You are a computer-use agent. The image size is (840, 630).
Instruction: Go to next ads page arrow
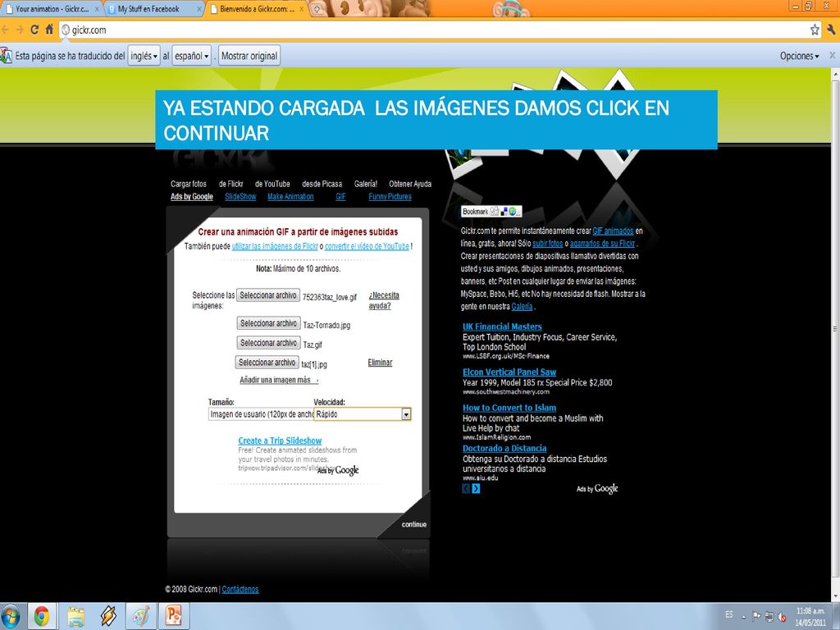[x=476, y=489]
